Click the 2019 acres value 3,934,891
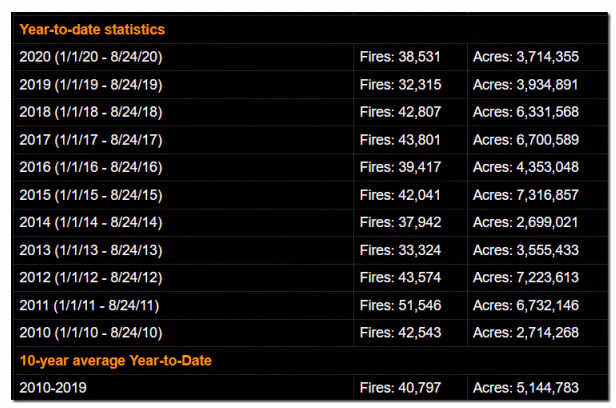Image resolution: width=616 pixels, height=408 pixels. tap(535, 84)
